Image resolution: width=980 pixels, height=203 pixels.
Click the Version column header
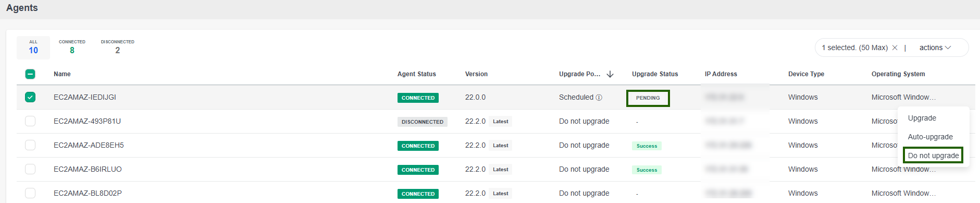(x=476, y=74)
